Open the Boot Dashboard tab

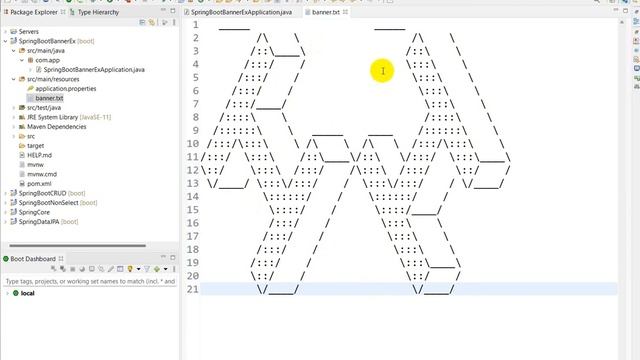pos(33,259)
